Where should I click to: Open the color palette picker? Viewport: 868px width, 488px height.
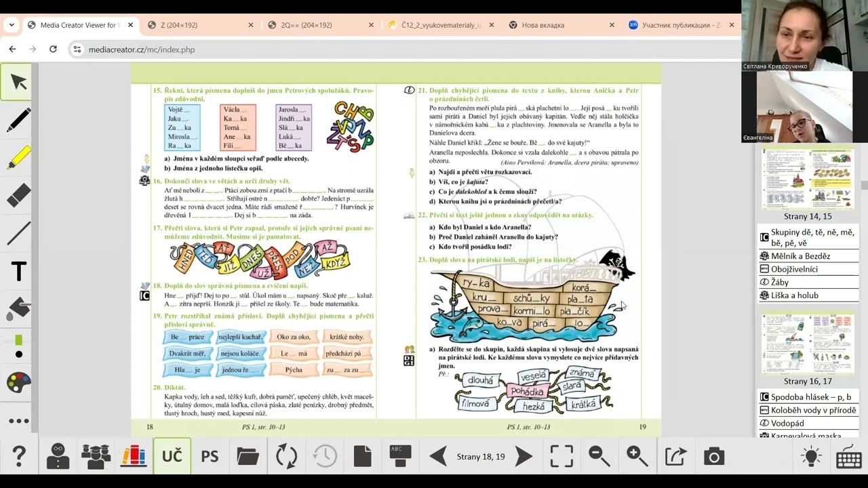[18, 383]
